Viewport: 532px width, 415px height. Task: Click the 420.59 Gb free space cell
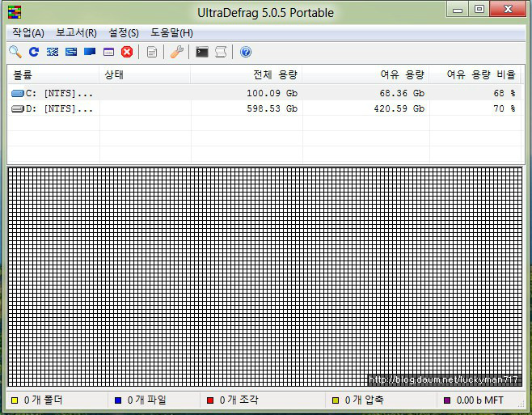click(399, 108)
